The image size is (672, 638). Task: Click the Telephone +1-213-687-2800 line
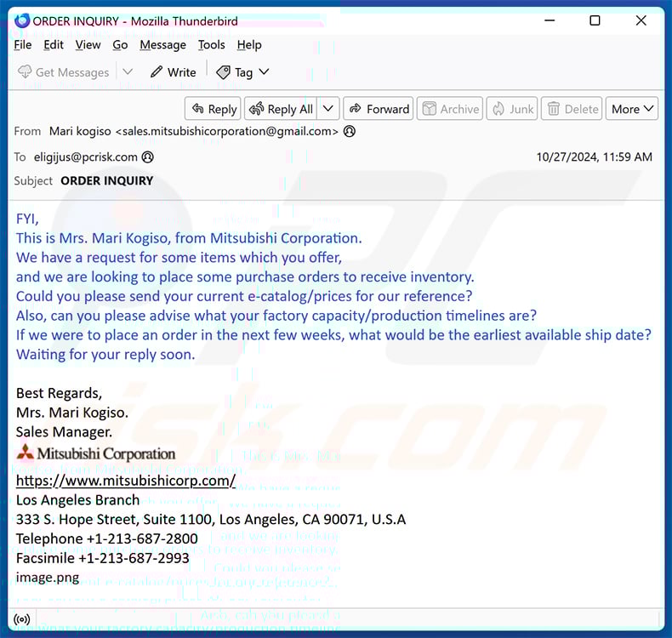point(107,538)
